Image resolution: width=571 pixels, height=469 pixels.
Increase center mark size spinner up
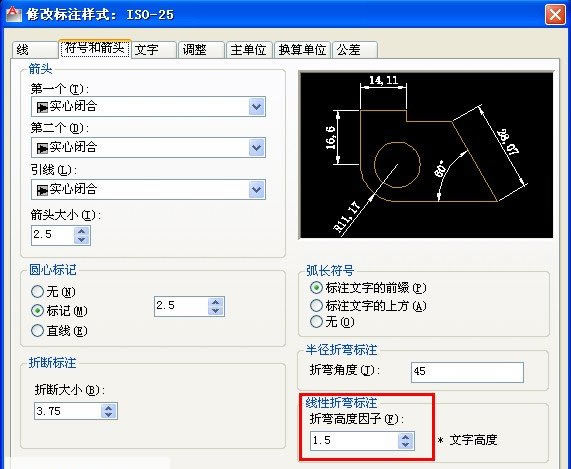coord(216,302)
